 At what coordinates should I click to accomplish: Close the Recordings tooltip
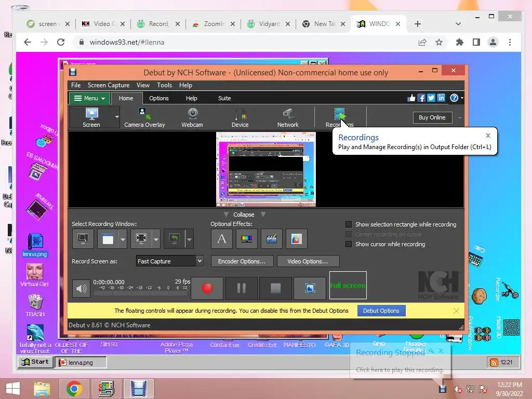[488, 136]
